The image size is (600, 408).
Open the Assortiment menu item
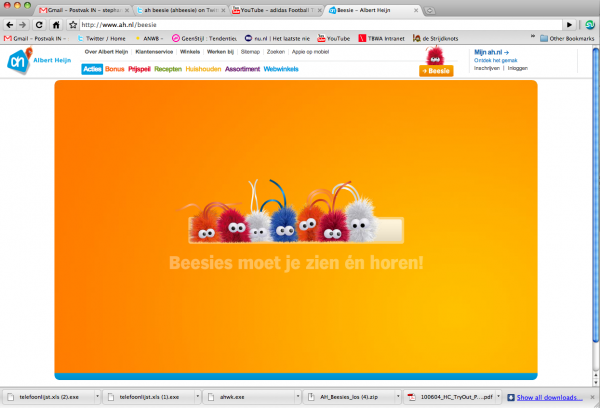[242, 69]
